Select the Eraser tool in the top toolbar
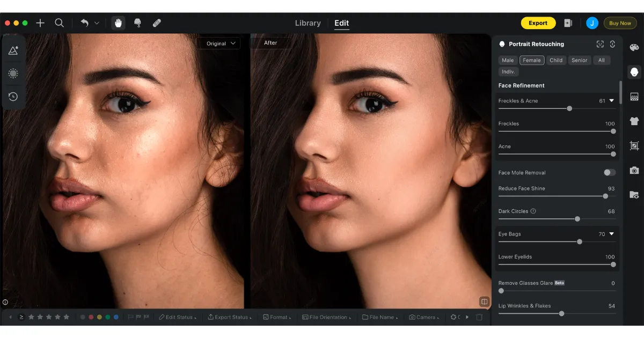The height and width of the screenshot is (338, 644). pyautogui.click(x=157, y=23)
